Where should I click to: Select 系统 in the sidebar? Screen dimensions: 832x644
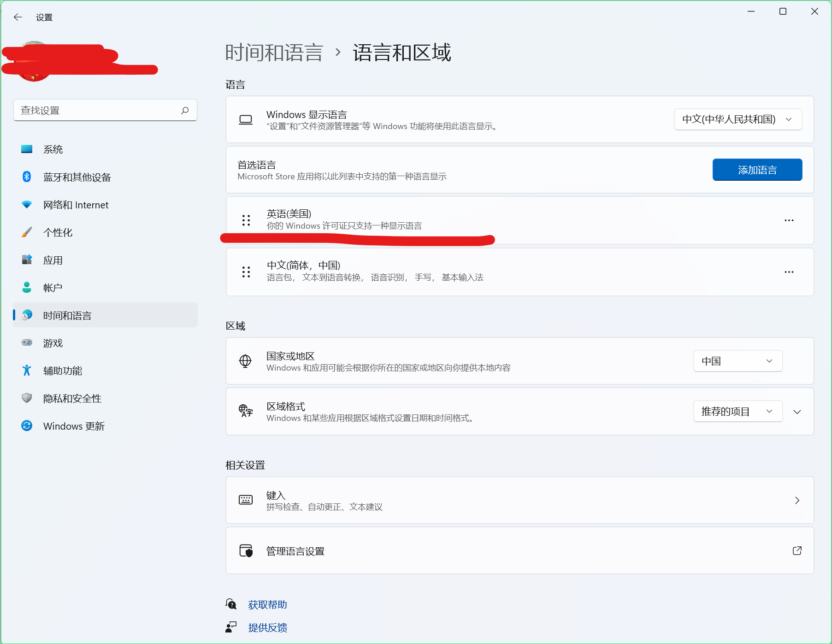point(105,149)
